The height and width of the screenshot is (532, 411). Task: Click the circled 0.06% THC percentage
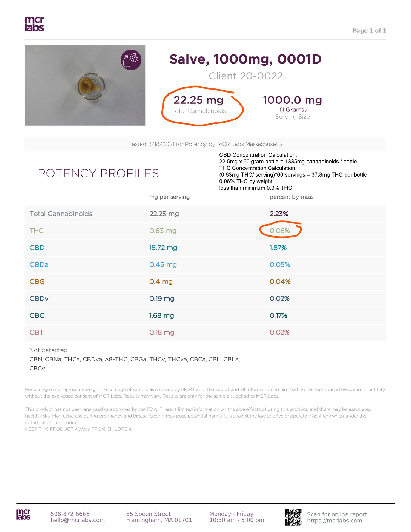pos(280,231)
